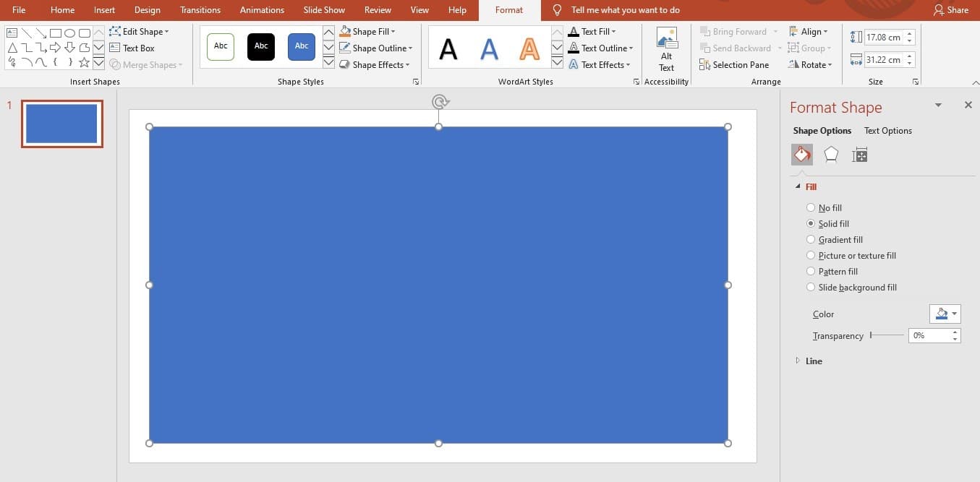The height and width of the screenshot is (482, 980).
Task: Select the No fill radio button
Action: coord(811,208)
